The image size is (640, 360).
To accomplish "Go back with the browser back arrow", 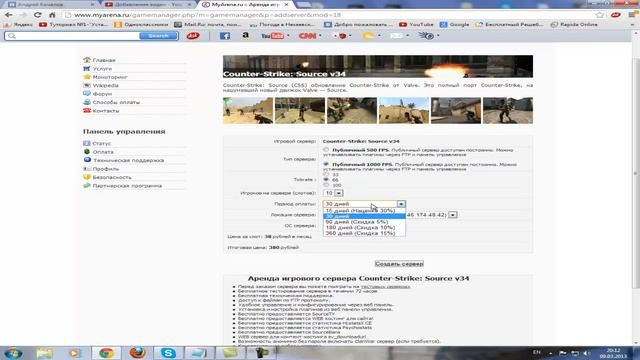I will [9, 15].
